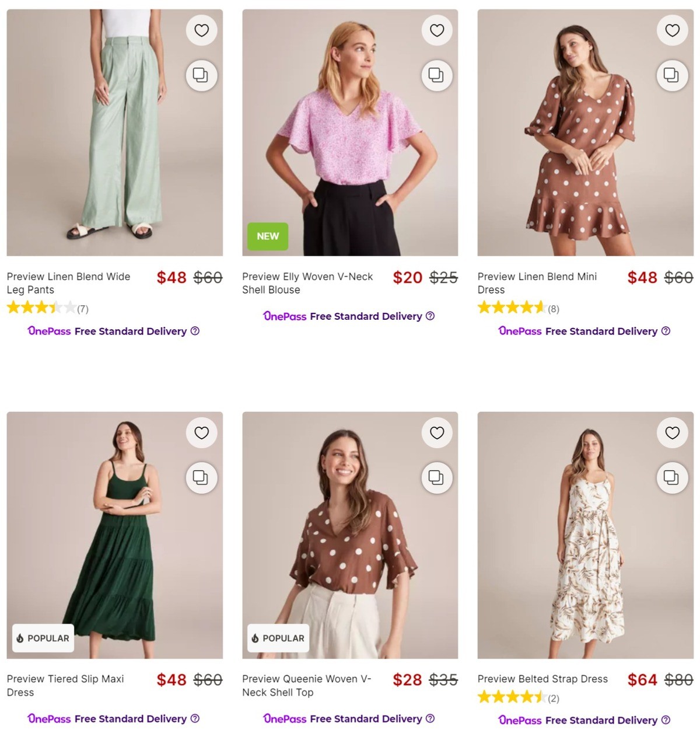The width and height of the screenshot is (700, 740).
Task: Open quick view for Linen Blend Wide Leg Pants
Action: pos(201,75)
